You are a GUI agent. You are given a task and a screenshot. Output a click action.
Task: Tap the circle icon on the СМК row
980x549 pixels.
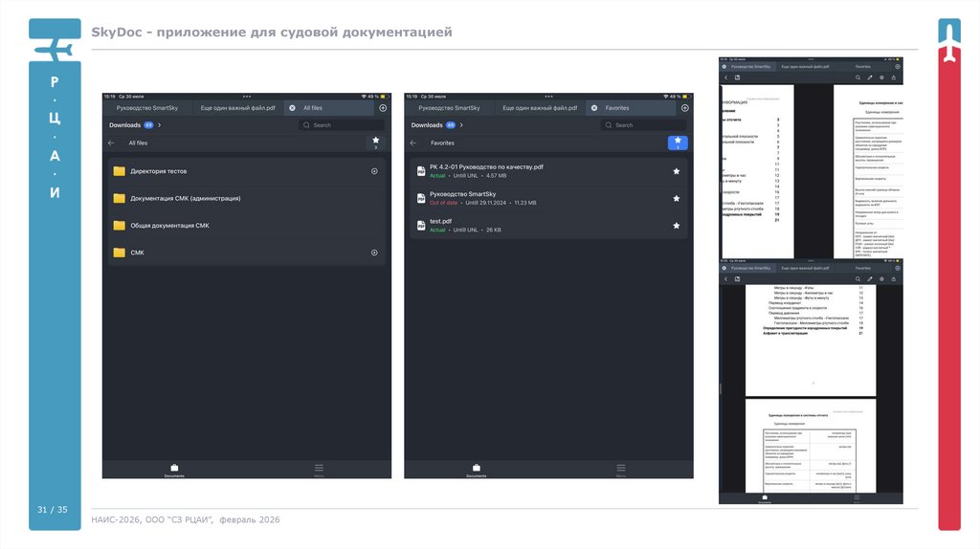pos(374,253)
